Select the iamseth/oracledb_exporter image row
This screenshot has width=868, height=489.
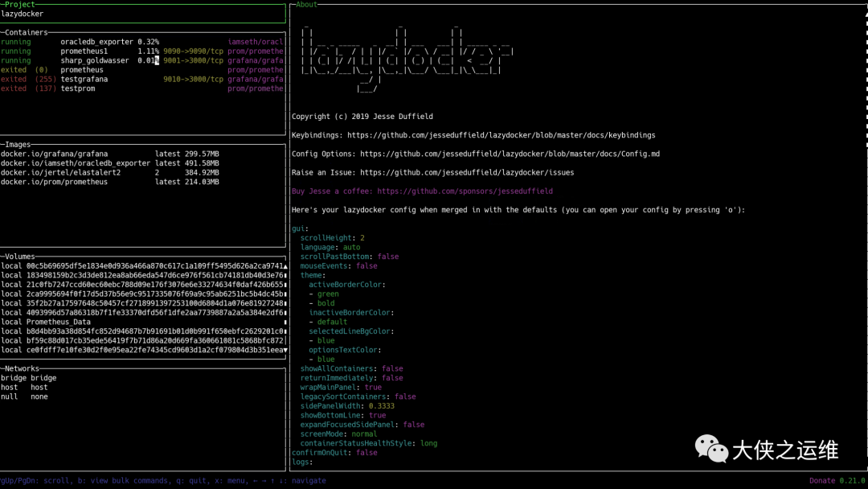(109, 163)
